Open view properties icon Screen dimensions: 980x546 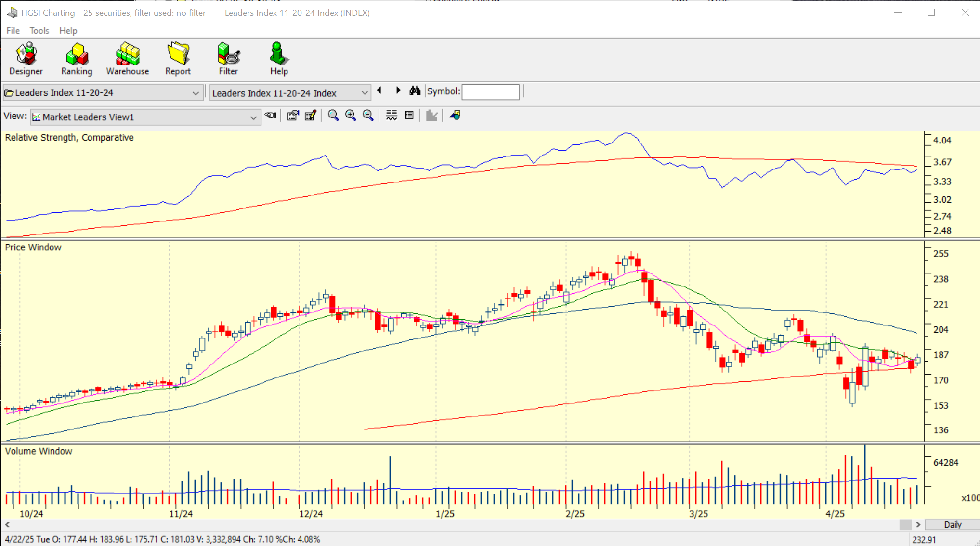[293, 116]
